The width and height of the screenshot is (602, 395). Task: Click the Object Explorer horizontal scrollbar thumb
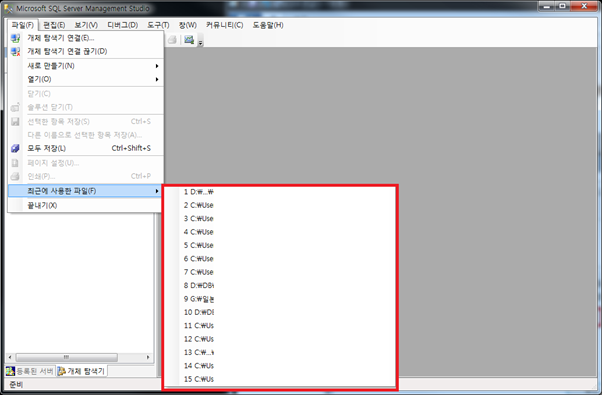(66, 357)
